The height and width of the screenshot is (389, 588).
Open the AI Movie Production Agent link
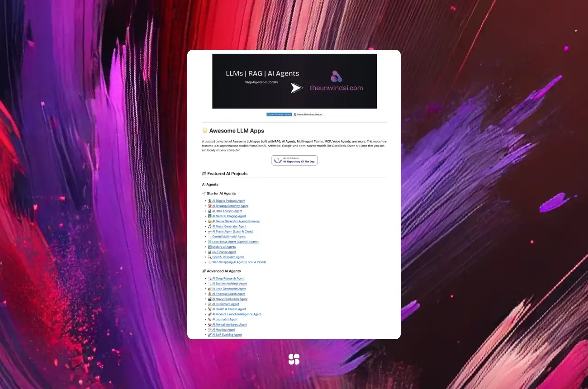tap(228, 299)
